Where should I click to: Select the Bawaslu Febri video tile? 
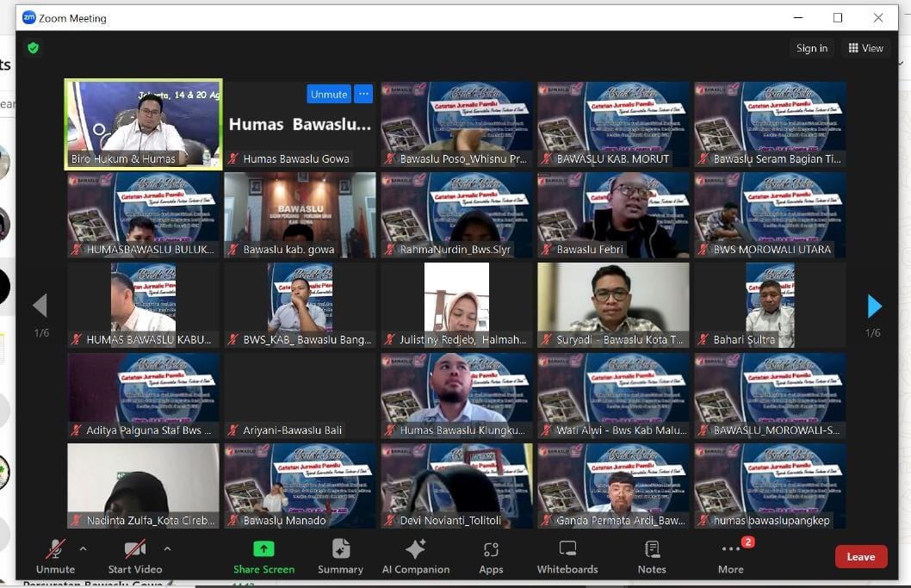(614, 215)
